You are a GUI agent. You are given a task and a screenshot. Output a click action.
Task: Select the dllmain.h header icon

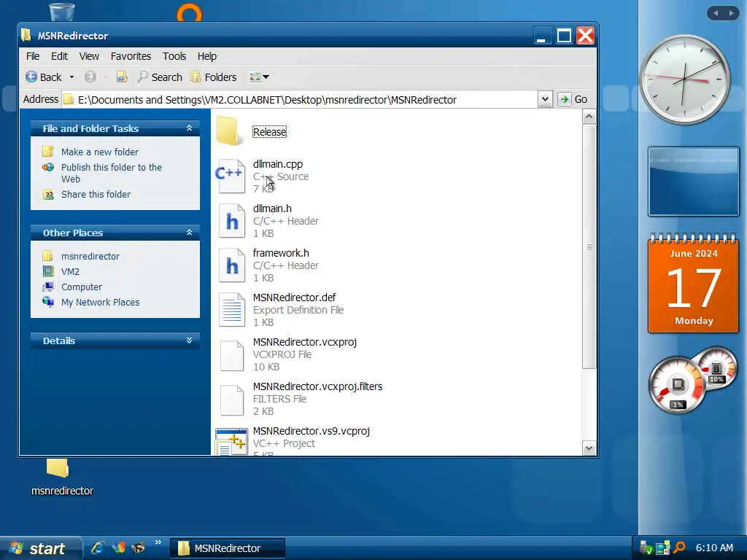pos(231,221)
